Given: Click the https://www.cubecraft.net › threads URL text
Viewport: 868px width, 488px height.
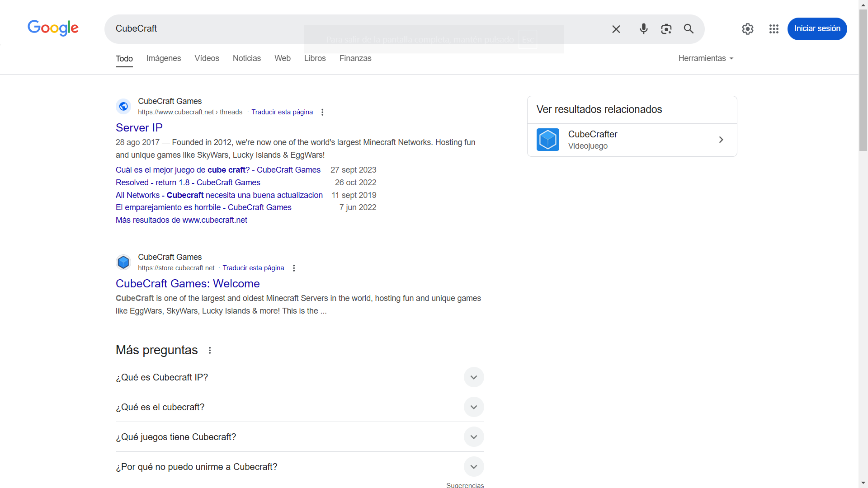Looking at the screenshot, I should [x=190, y=112].
